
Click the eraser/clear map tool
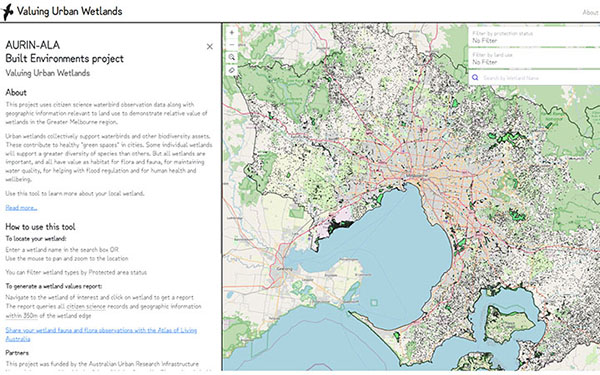[x=232, y=70]
